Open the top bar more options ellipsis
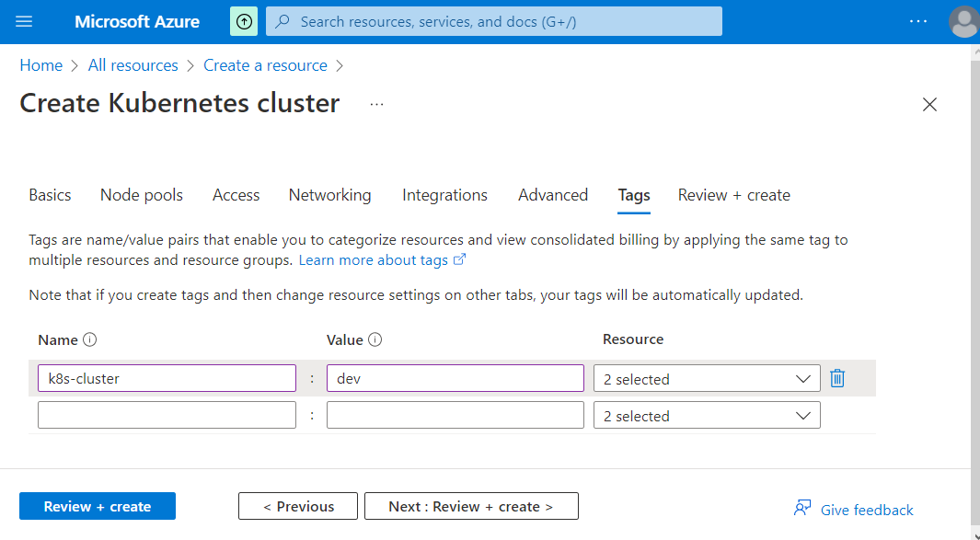The image size is (980, 540). pos(918,22)
